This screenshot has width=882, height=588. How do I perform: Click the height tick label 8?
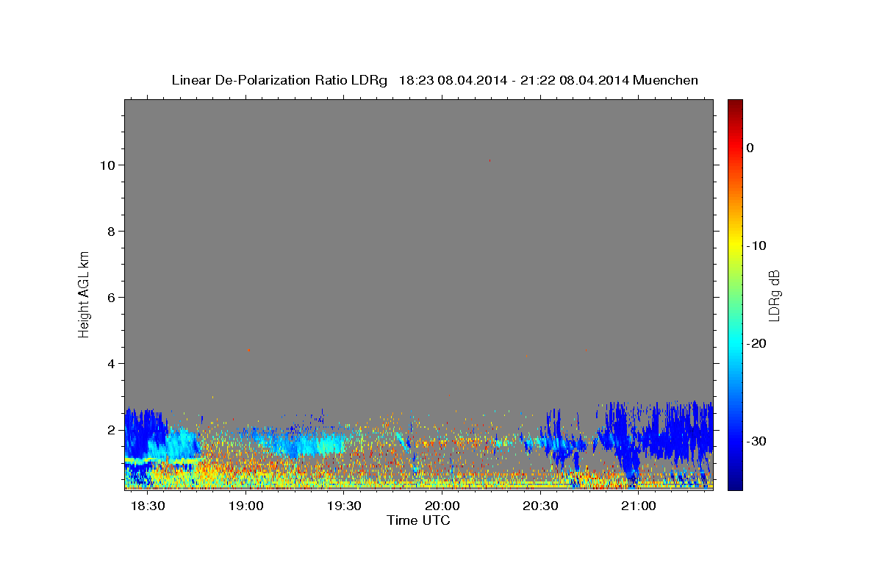pos(112,232)
